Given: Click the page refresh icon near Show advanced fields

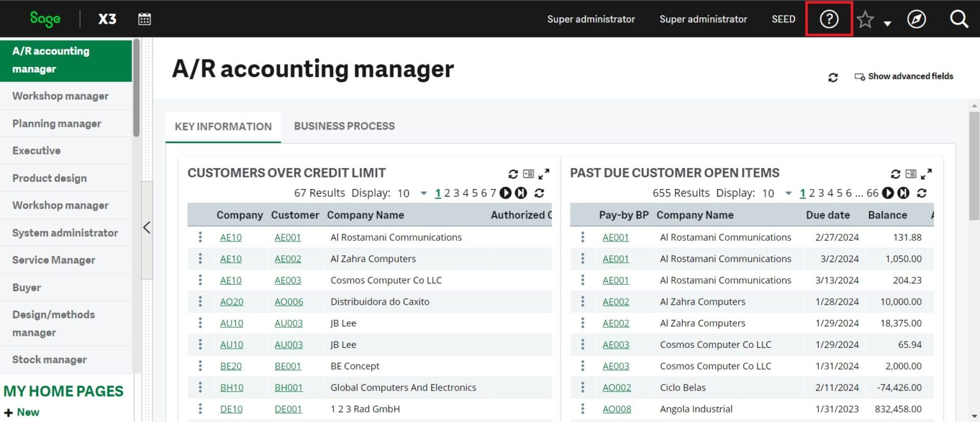Looking at the screenshot, I should [x=833, y=77].
